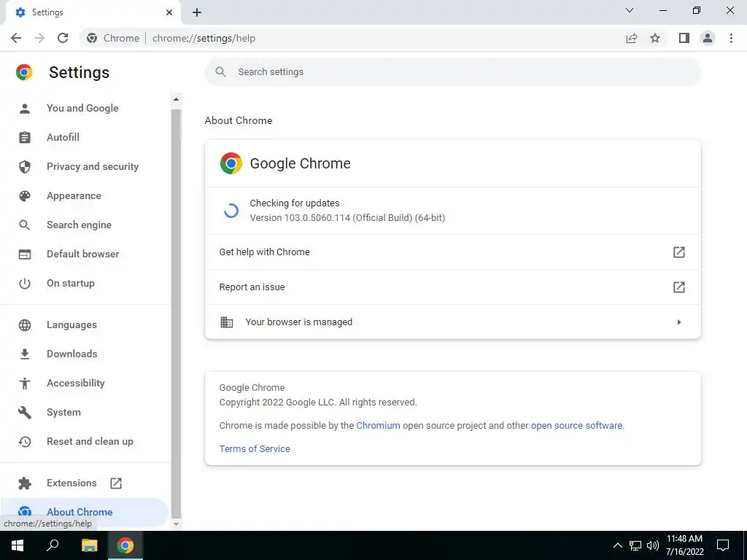Open Get help with Chrome
This screenshot has height=560, width=747.
click(x=452, y=252)
